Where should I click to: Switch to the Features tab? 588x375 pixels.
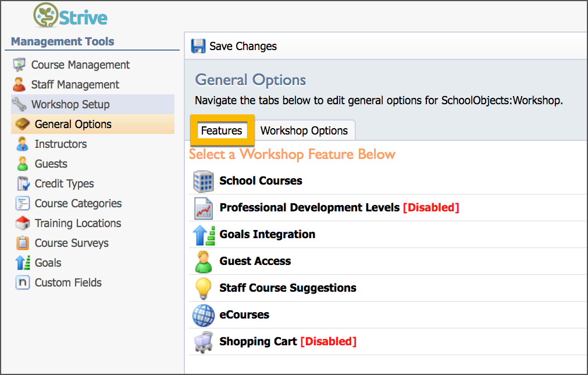222,130
